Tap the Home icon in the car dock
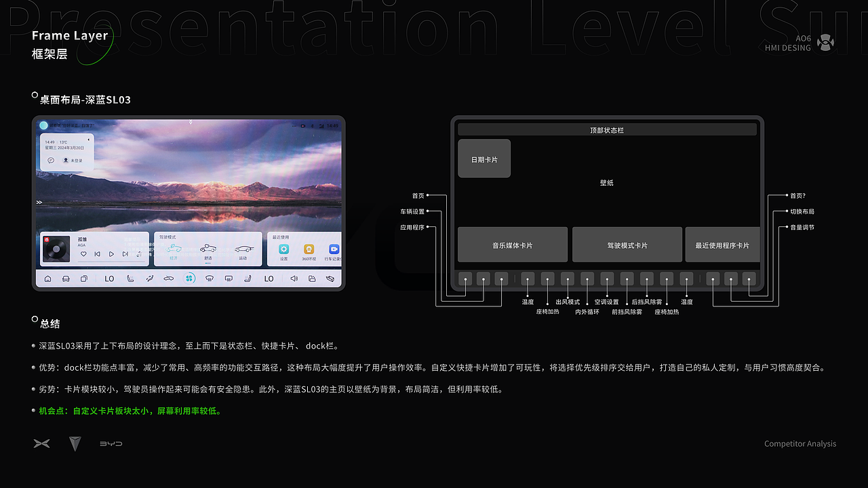 pos(47,279)
